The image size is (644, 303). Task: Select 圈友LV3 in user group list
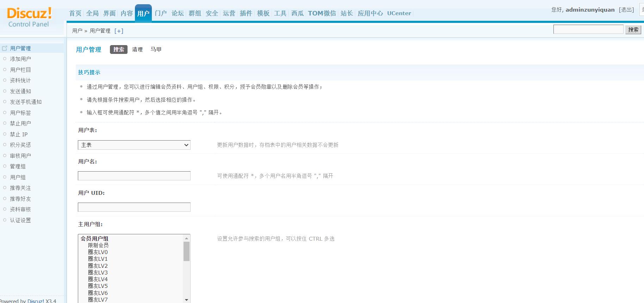pos(98,272)
